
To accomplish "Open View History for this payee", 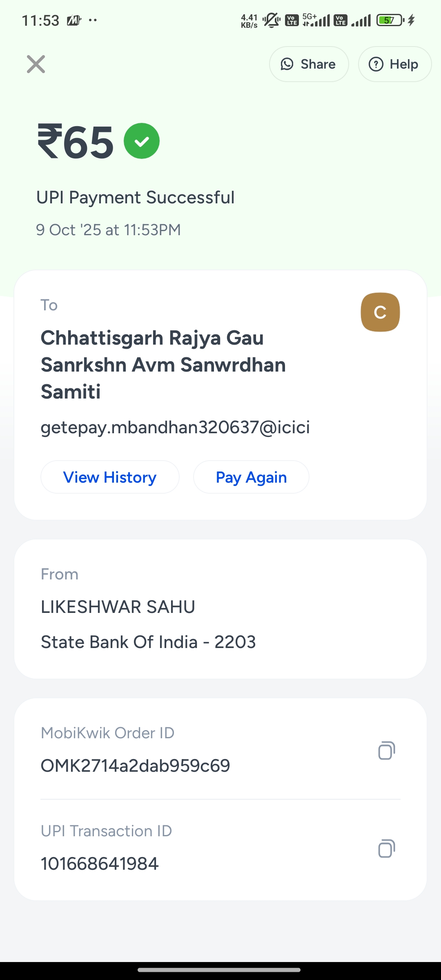I will coord(110,477).
